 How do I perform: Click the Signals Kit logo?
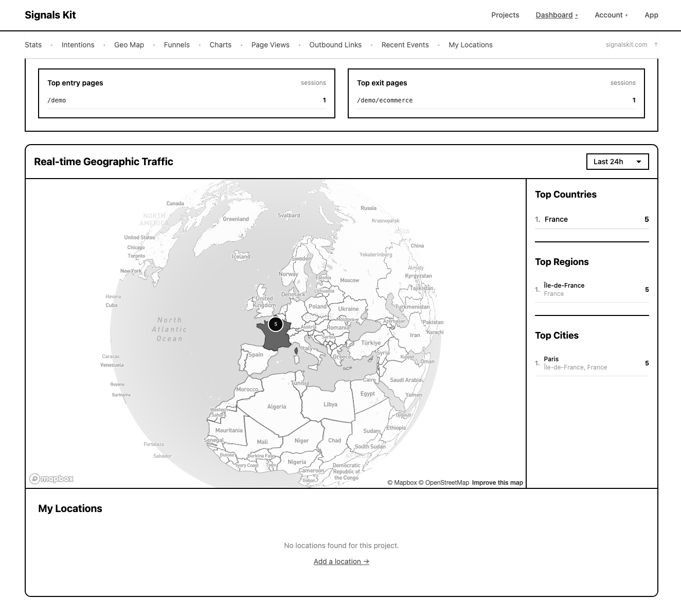[x=50, y=15]
